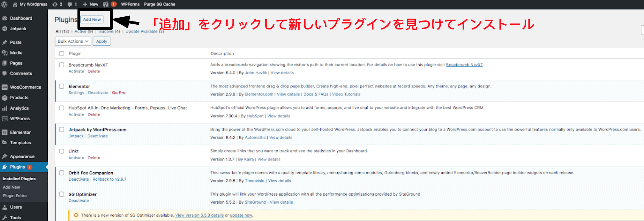Open the Add New submenu under Plugins
644x221 pixels.
point(11,187)
